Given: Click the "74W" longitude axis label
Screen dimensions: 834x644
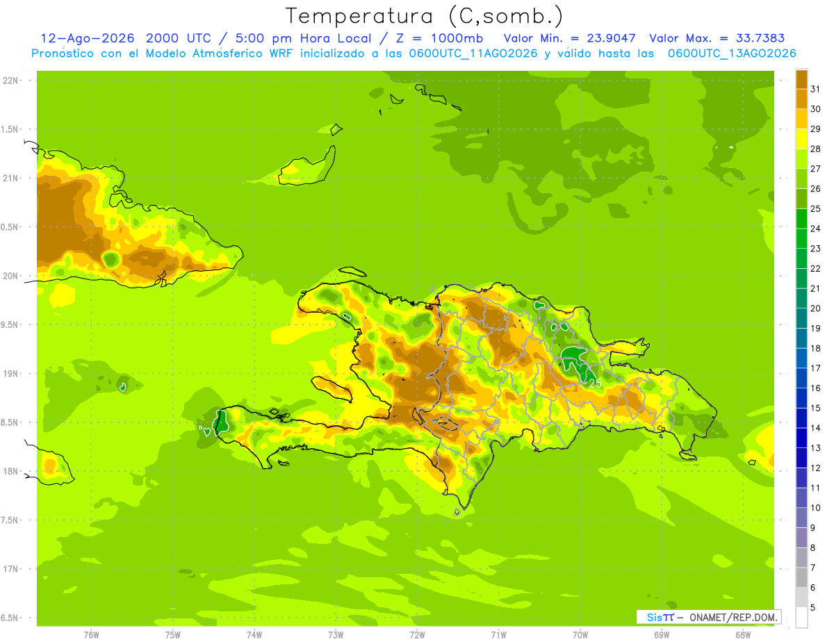Looking at the screenshot, I should 254,635.
